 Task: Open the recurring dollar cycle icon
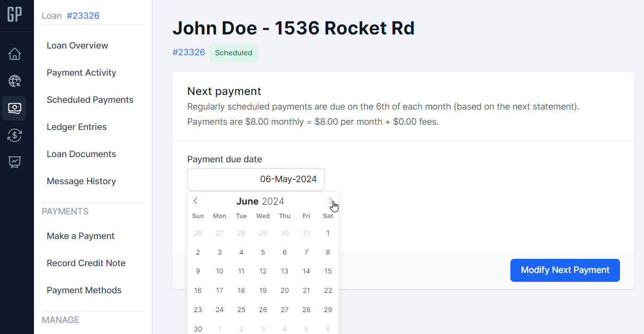click(x=15, y=135)
